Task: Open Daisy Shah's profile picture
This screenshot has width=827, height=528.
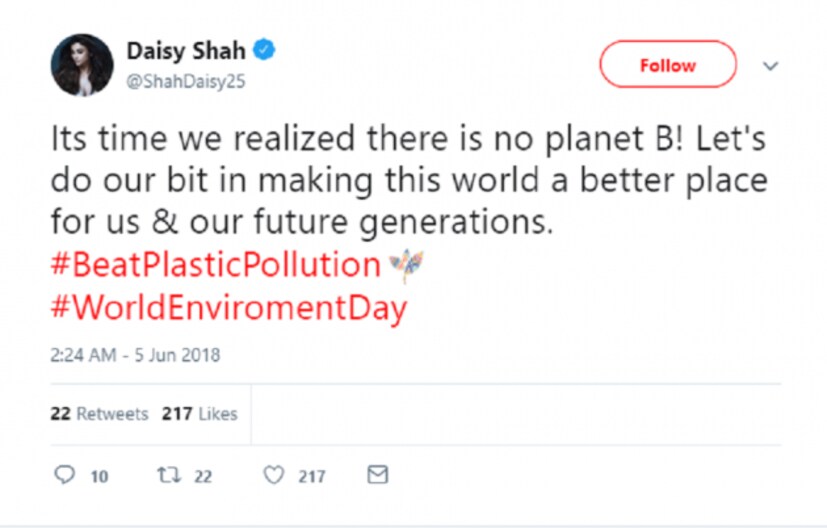Action: 81,66
